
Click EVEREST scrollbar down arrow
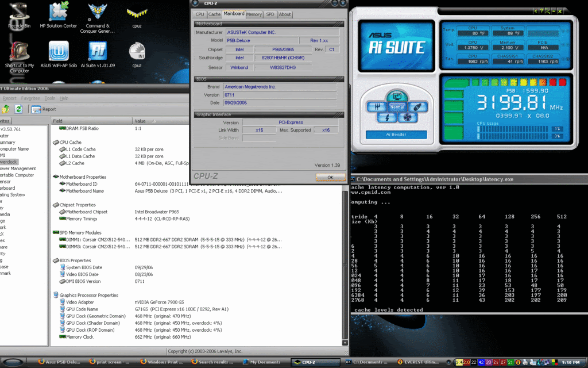tap(345, 343)
